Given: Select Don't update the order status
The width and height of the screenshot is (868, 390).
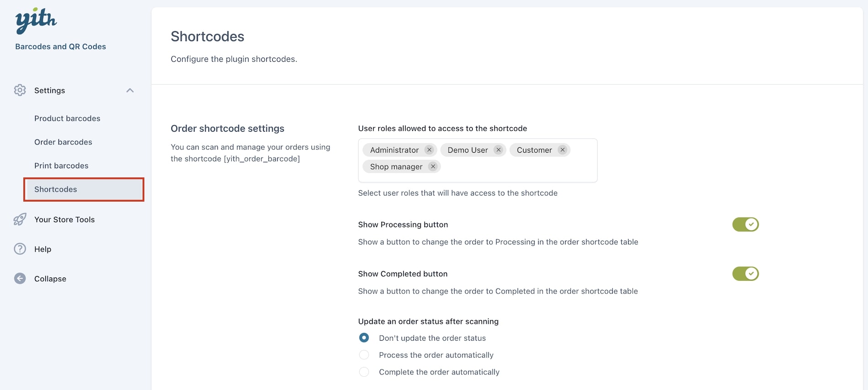Looking at the screenshot, I should point(364,337).
